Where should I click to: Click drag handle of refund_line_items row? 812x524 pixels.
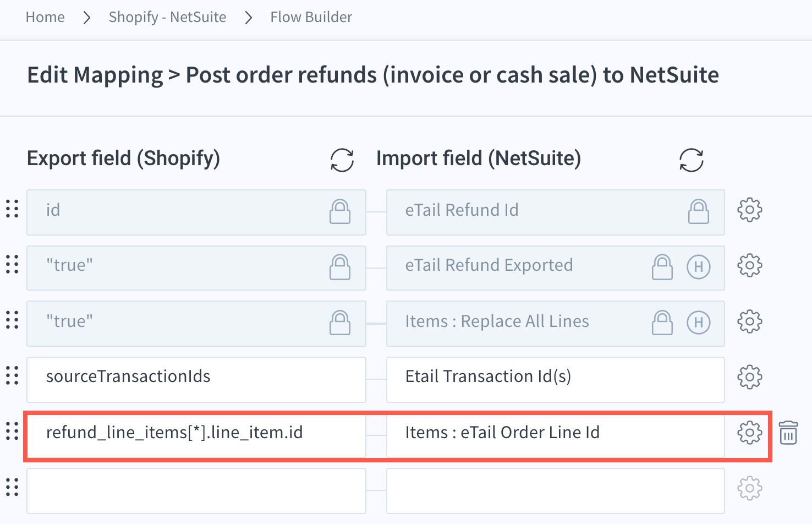12,432
